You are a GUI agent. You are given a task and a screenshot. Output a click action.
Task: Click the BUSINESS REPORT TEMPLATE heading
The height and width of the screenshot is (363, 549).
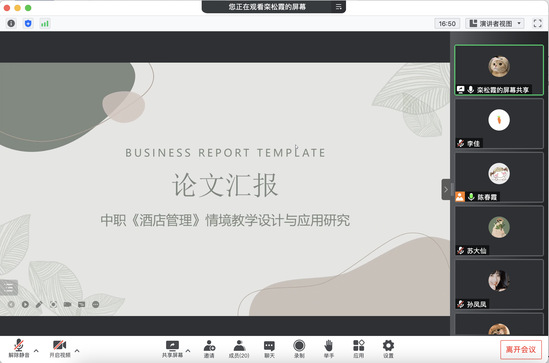click(225, 153)
